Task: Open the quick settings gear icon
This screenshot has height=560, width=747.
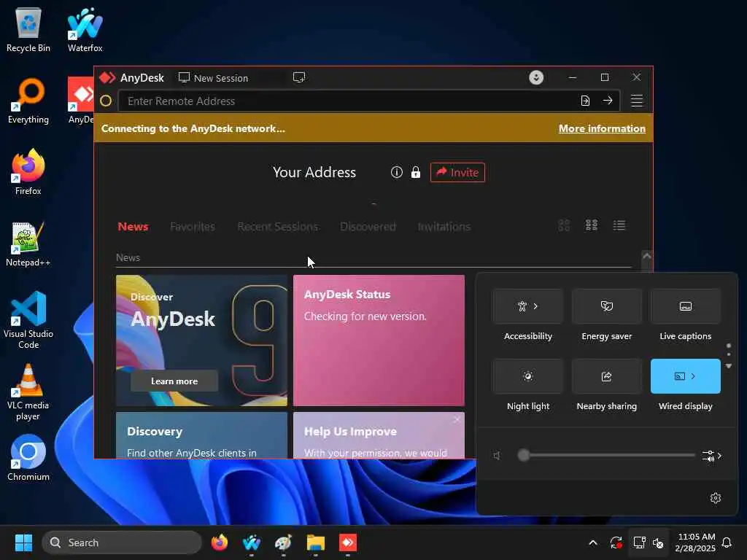Action: tap(715, 497)
